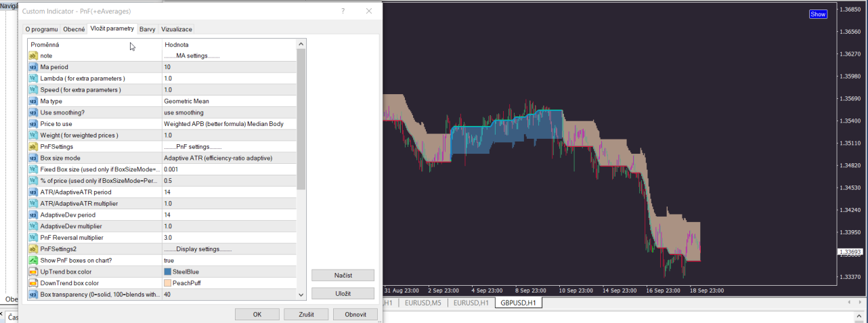Edit the Box transparency value 40
Image resolution: width=868 pixels, height=323 pixels.
click(x=230, y=295)
